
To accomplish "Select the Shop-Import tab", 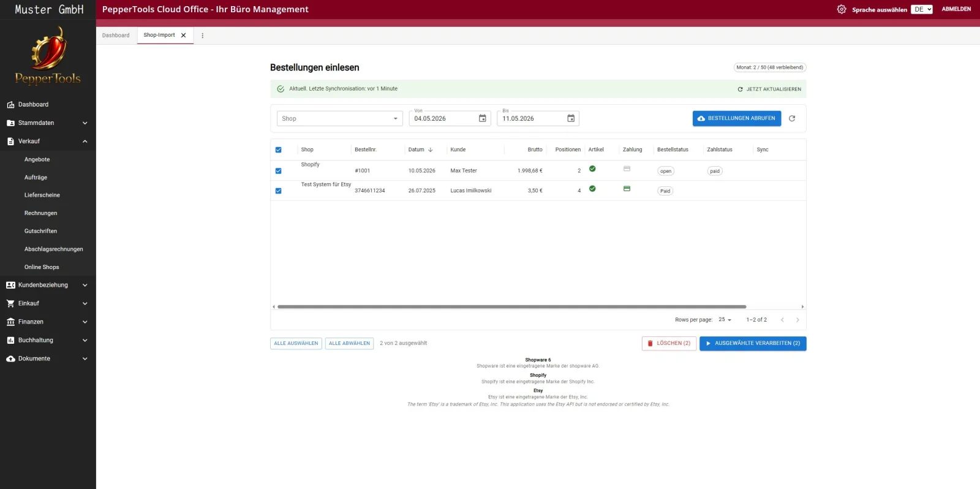I will (x=159, y=35).
